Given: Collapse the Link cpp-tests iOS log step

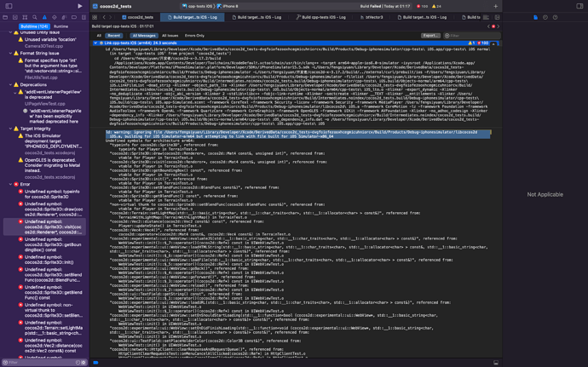Looking at the screenshot, I should [95, 43].
